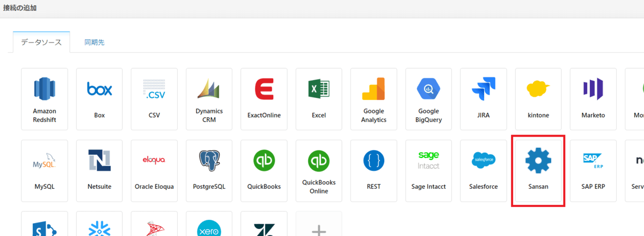Choose the Google Analytics connector
The height and width of the screenshot is (236, 644).
tap(374, 99)
